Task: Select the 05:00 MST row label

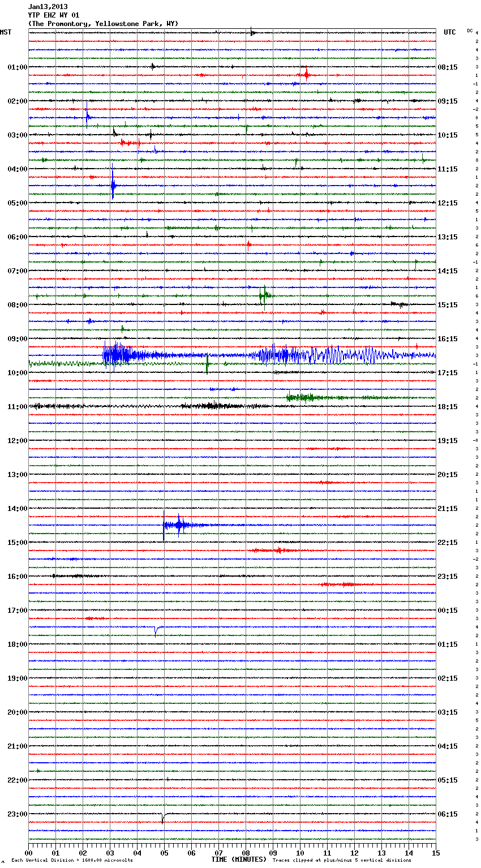Action: (18, 203)
